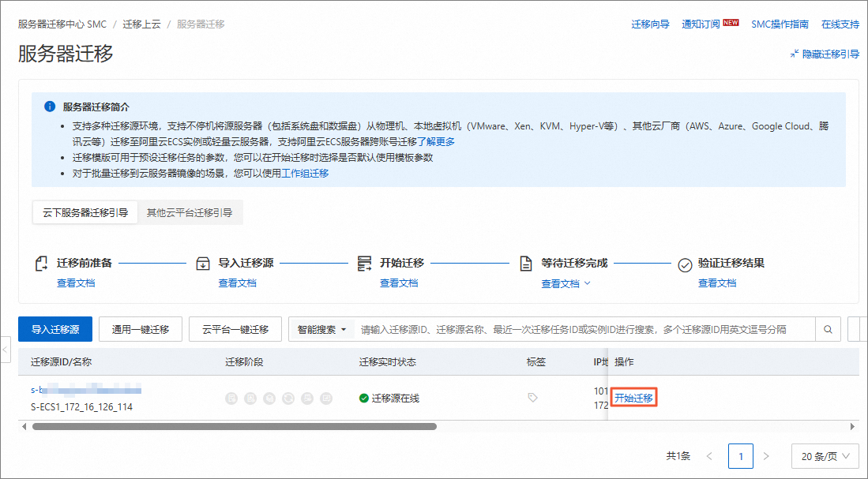
Task: Click the magnifier search button
Action: (x=829, y=330)
